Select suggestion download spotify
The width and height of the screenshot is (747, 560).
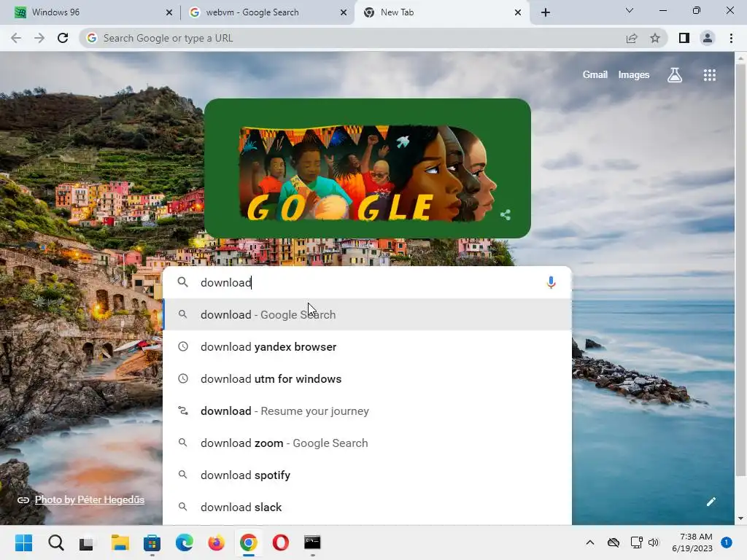pos(368,475)
